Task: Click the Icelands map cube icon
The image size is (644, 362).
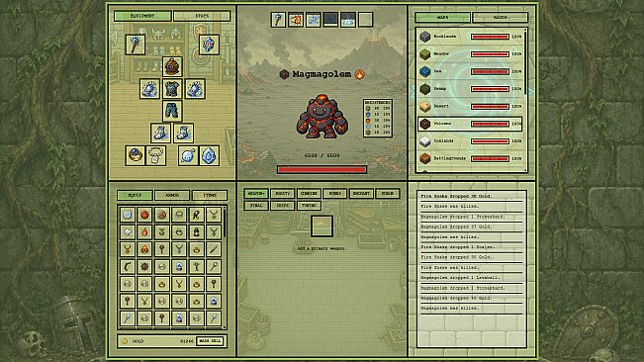Action: 425,140
